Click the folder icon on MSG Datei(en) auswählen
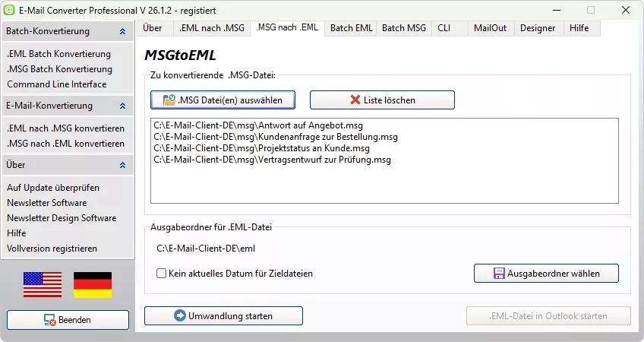Screen dimensions: 644x342 coord(169,100)
